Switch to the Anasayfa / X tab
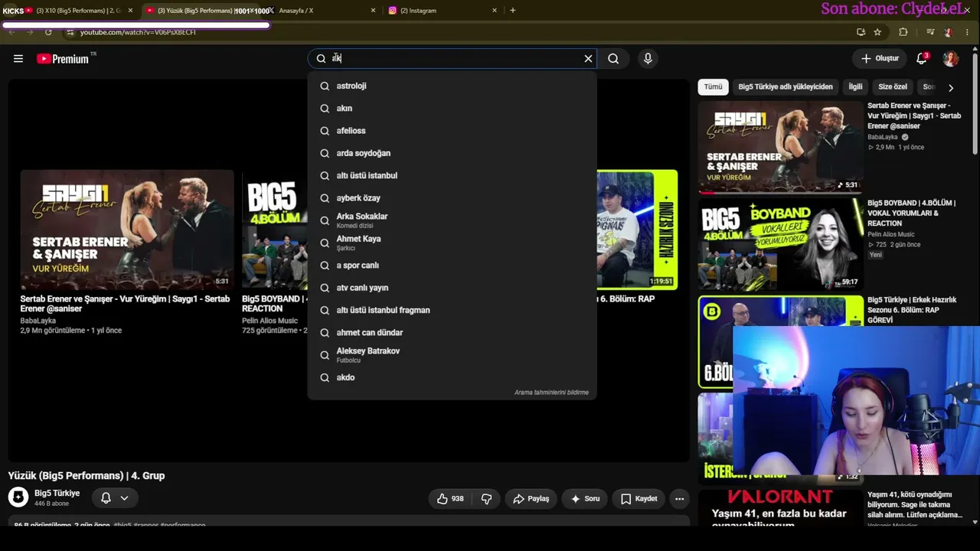This screenshot has width=980, height=551. pyautogui.click(x=322, y=11)
